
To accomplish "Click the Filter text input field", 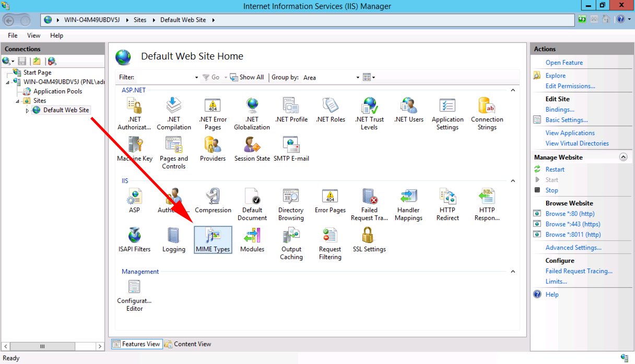I will (164, 77).
